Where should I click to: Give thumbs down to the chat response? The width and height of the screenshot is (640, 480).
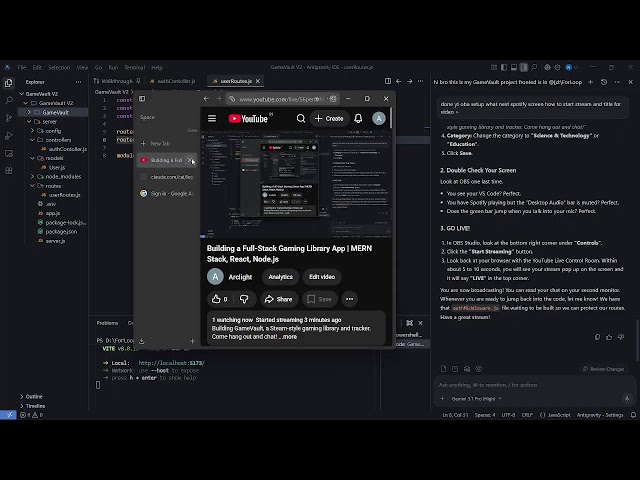pos(621,337)
